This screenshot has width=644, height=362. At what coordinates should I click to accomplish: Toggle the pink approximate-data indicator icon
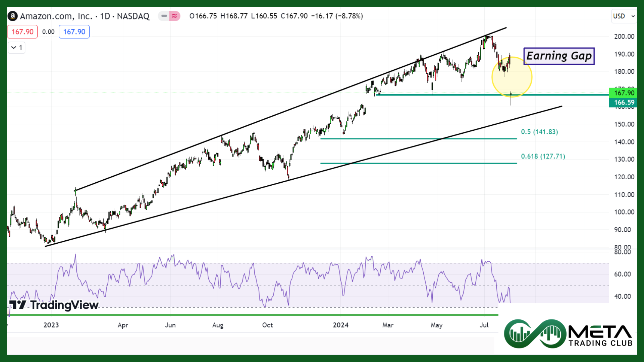(x=174, y=16)
